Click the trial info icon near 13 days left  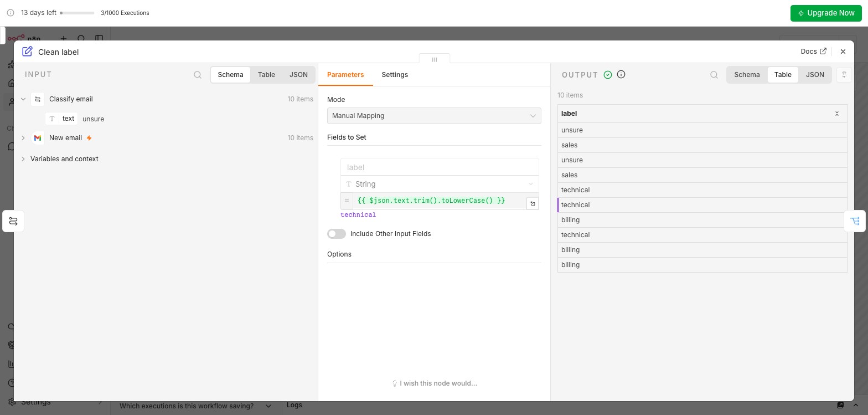pyautogui.click(x=11, y=13)
